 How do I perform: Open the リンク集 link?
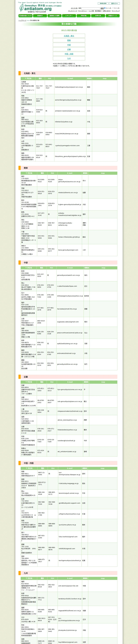tap(91, 11)
